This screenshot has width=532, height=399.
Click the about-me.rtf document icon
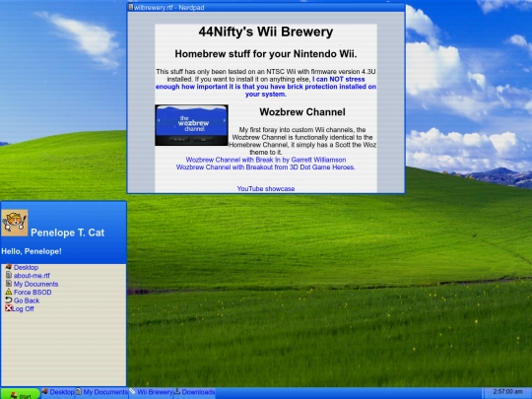(x=9, y=275)
